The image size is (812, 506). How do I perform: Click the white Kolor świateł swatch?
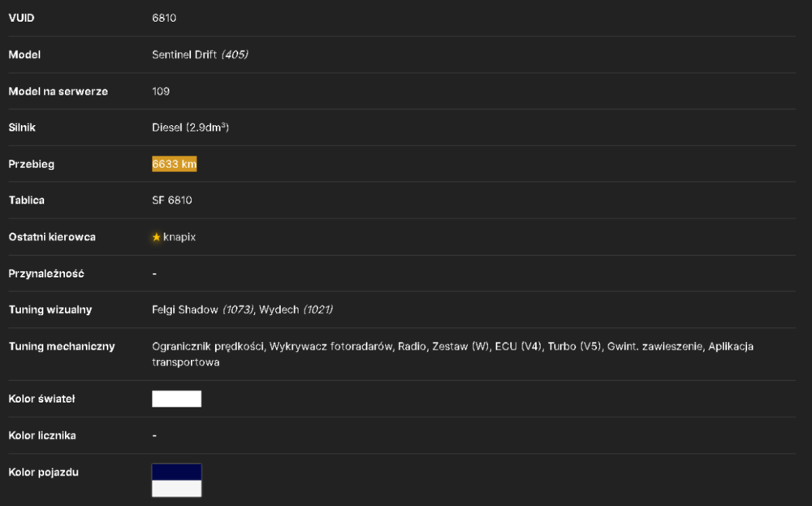(176, 399)
